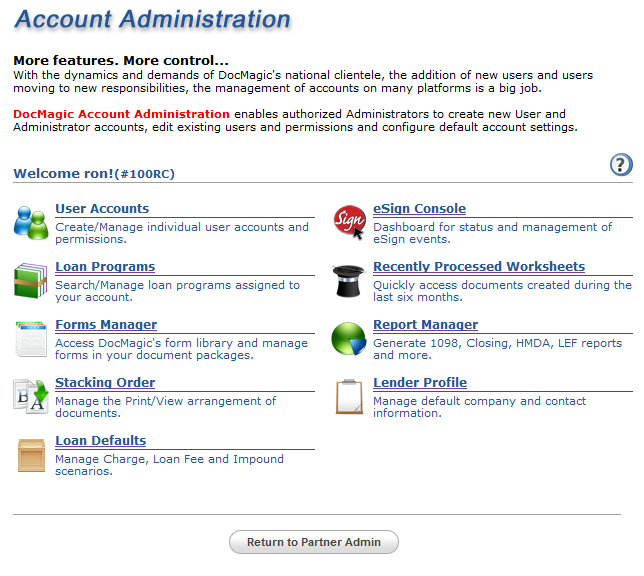The height and width of the screenshot is (576, 644).
Task: Open the User Accounts link
Action: (102, 209)
